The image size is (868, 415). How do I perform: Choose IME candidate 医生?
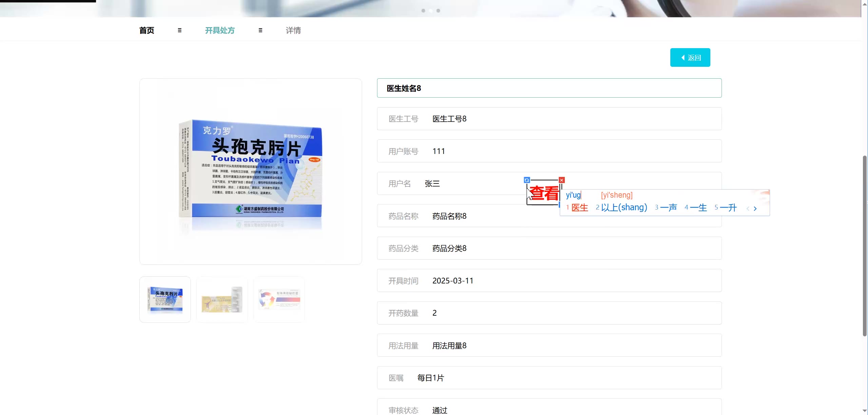click(579, 207)
